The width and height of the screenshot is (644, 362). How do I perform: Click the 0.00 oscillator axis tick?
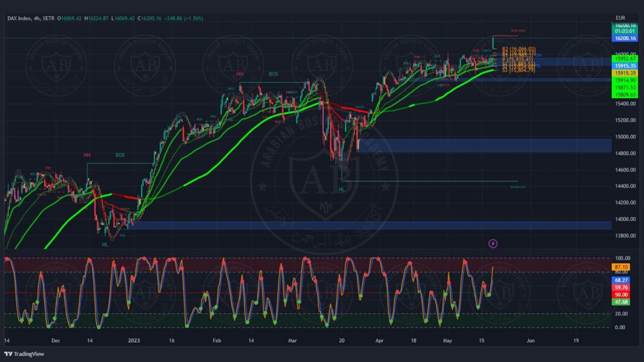620,327
